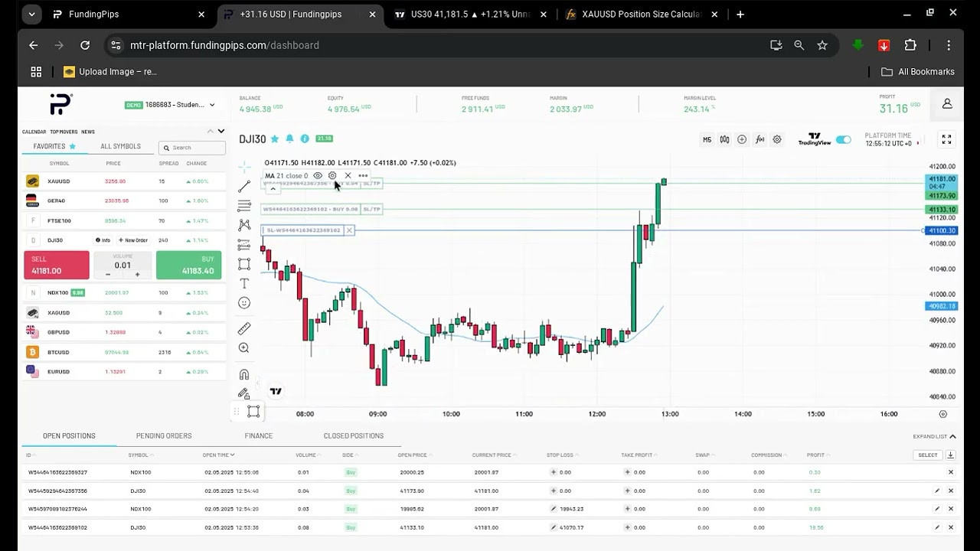Screen dimensions: 980x551
Task: Select the XAUUSD symbol row
Action: coord(124,181)
